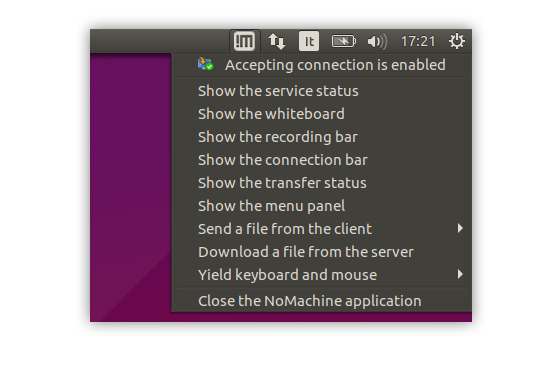The image size is (552, 378).
Task: Select 'Show the whiteboard'
Action: coord(321,114)
